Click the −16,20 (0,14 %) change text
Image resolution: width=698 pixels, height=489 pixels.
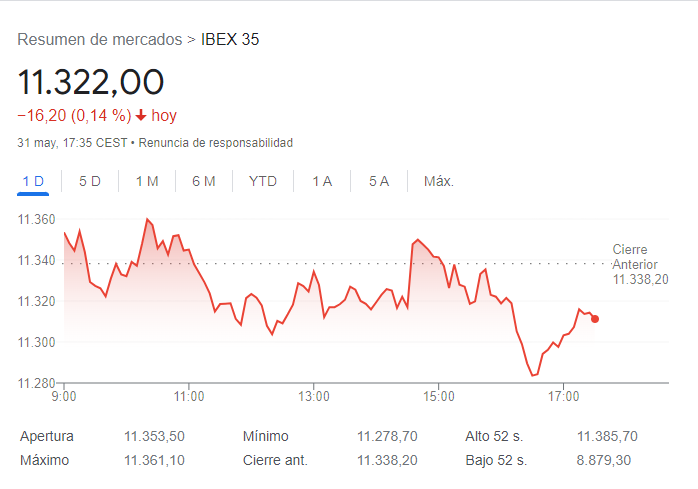tap(74, 116)
